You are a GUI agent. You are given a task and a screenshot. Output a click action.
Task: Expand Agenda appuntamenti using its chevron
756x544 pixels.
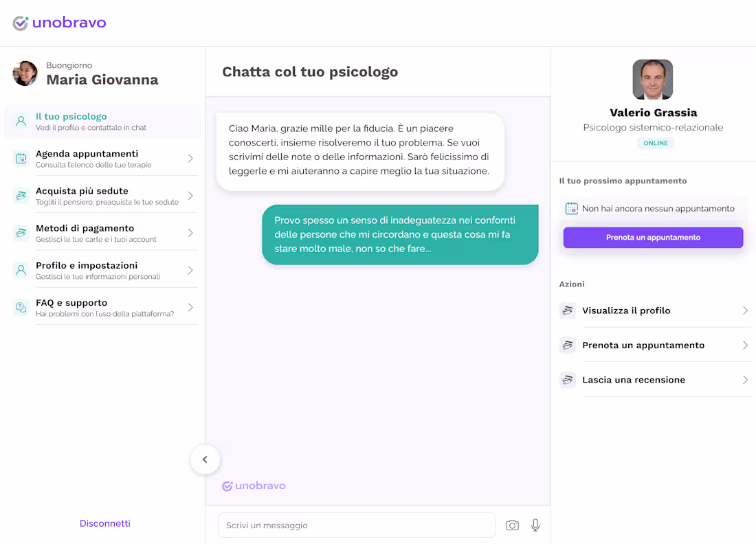[x=190, y=158]
